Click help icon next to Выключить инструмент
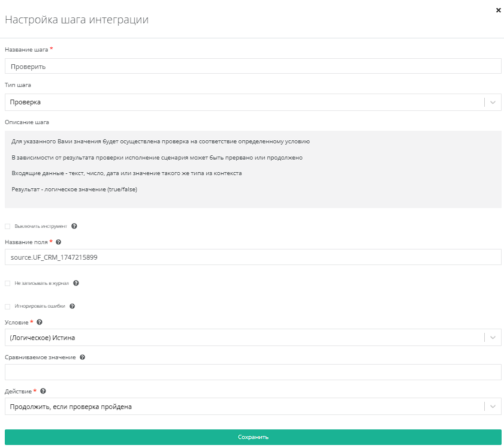 [x=74, y=227]
